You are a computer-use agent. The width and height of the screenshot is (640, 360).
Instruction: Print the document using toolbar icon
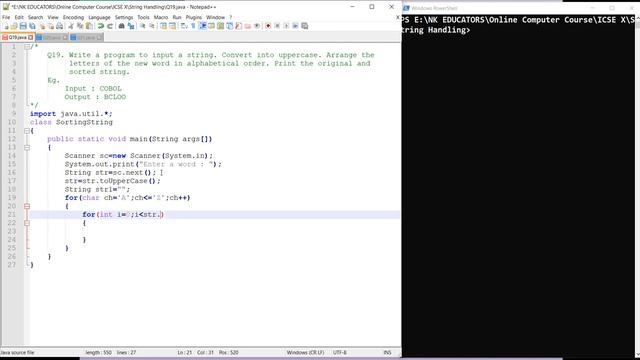click(x=60, y=26)
